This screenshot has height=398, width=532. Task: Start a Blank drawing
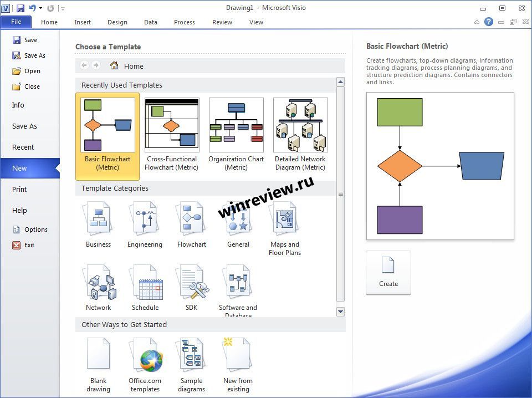(99, 365)
